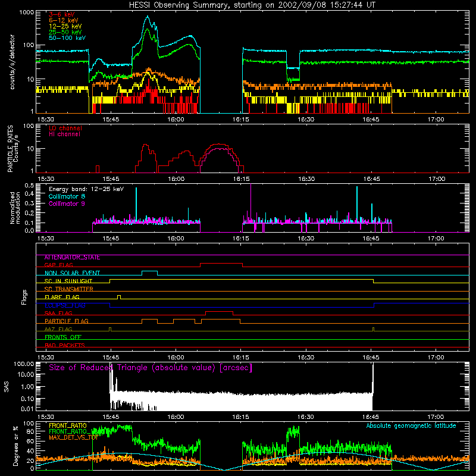Click the 100.00 tick on the SAS axis
The image size is (476, 476).
pyautogui.click(x=24, y=364)
